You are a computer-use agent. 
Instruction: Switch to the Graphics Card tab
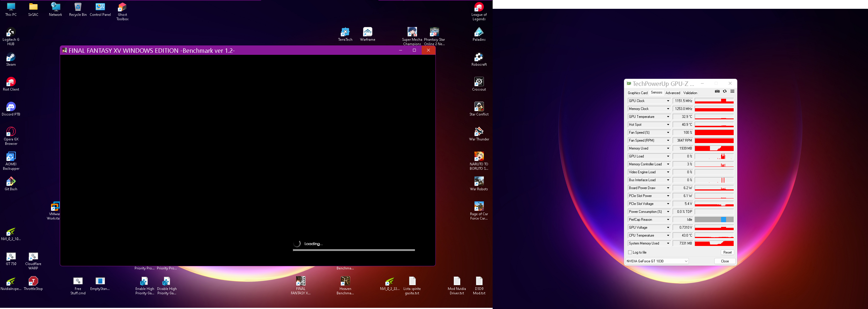click(x=638, y=93)
